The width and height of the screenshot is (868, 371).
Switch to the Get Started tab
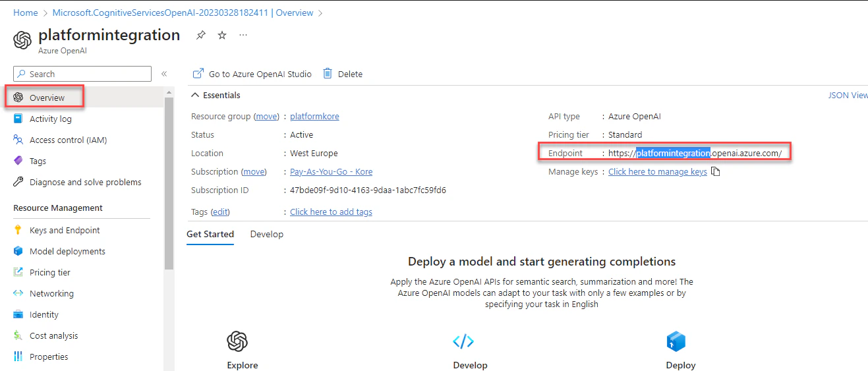(x=210, y=234)
